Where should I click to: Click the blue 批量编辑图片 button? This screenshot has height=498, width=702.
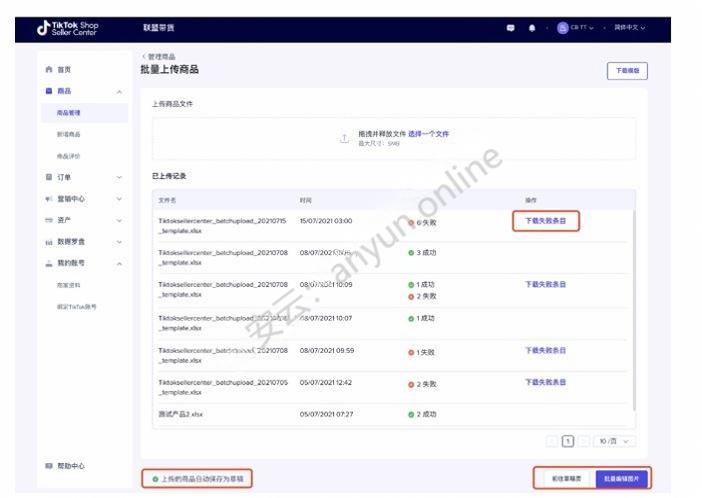621,479
